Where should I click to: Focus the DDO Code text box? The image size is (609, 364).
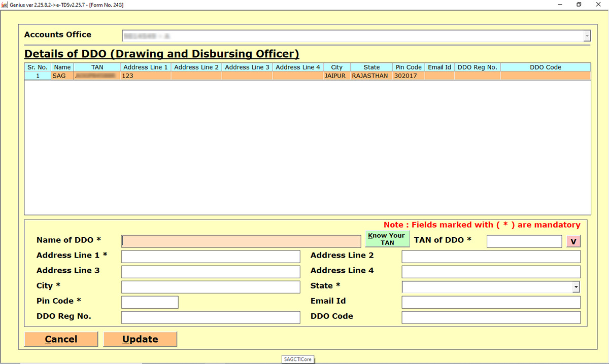(490, 317)
